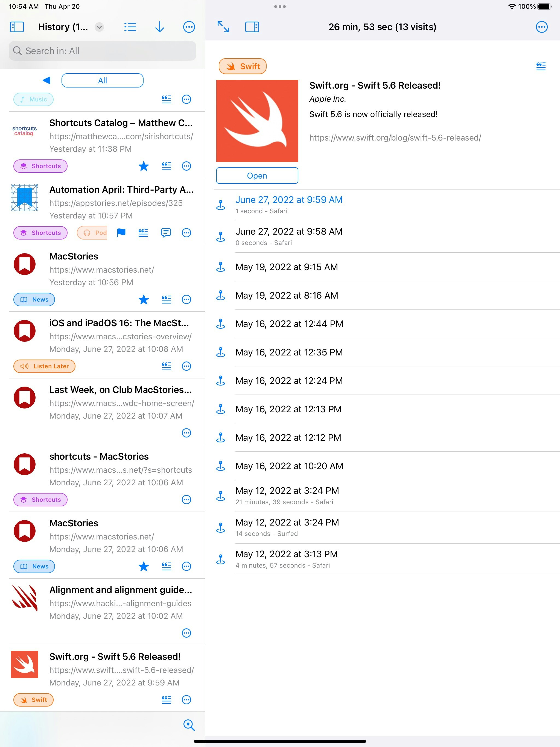Open more options for Shortcuts Catalog
This screenshot has width=560, height=747.
click(186, 166)
